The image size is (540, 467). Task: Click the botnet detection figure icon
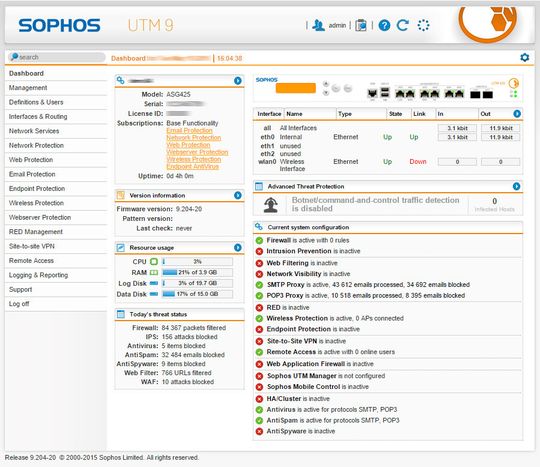click(x=271, y=205)
